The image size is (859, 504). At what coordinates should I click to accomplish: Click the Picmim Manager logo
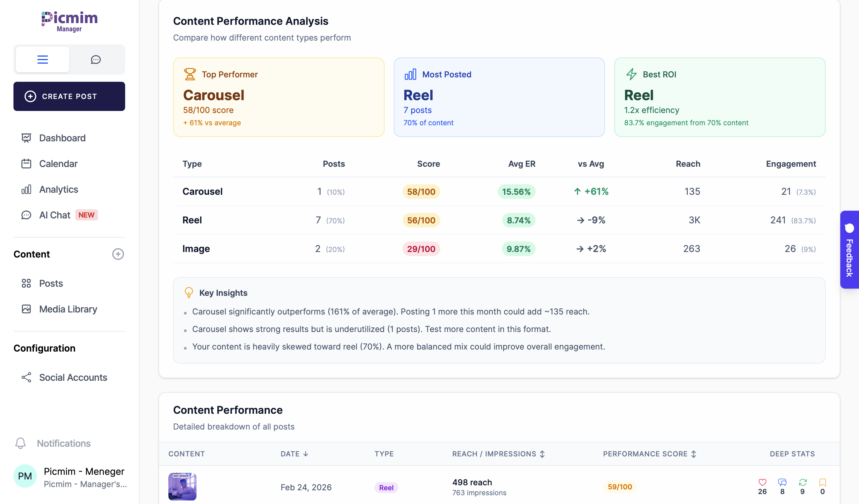pyautogui.click(x=70, y=21)
